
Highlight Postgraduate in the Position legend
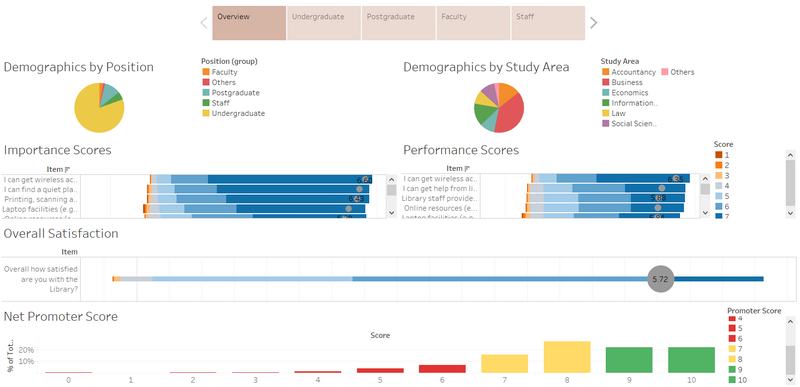pyautogui.click(x=231, y=93)
